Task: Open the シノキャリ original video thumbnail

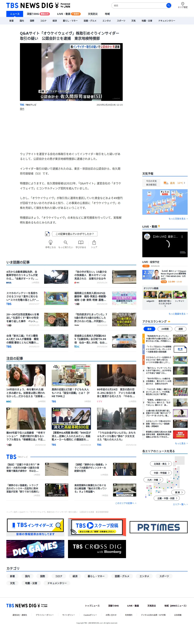Action: point(179,295)
